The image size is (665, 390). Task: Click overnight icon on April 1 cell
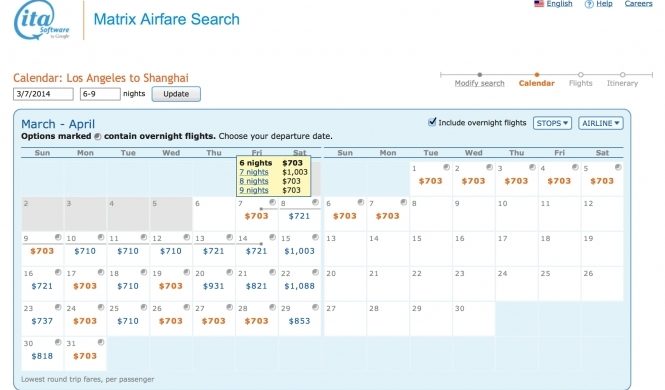pos(447,167)
